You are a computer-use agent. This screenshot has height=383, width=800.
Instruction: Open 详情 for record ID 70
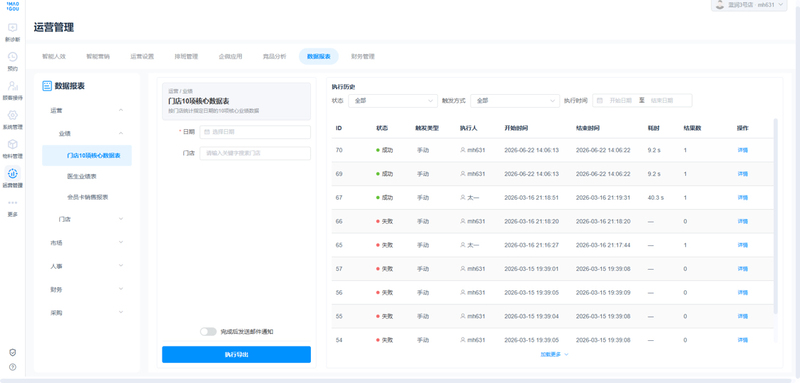[x=742, y=150]
